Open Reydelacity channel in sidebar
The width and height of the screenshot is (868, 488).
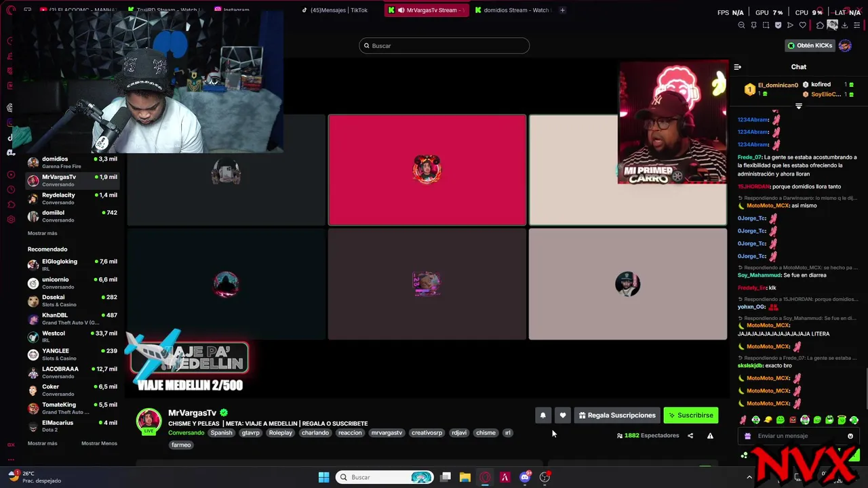pos(73,199)
